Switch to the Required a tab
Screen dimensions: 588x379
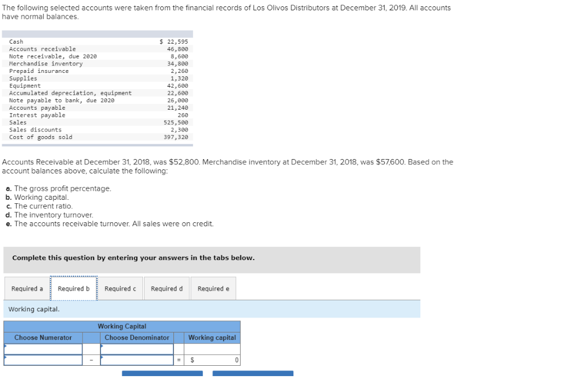26,288
